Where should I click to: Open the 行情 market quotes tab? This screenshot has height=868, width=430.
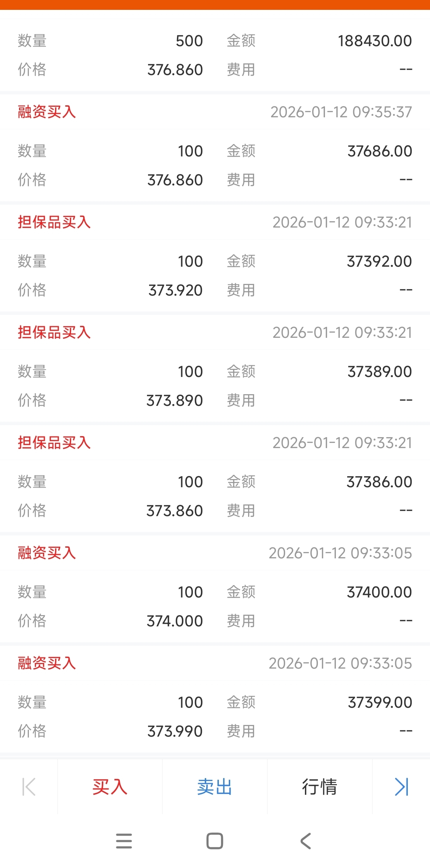[x=320, y=787]
